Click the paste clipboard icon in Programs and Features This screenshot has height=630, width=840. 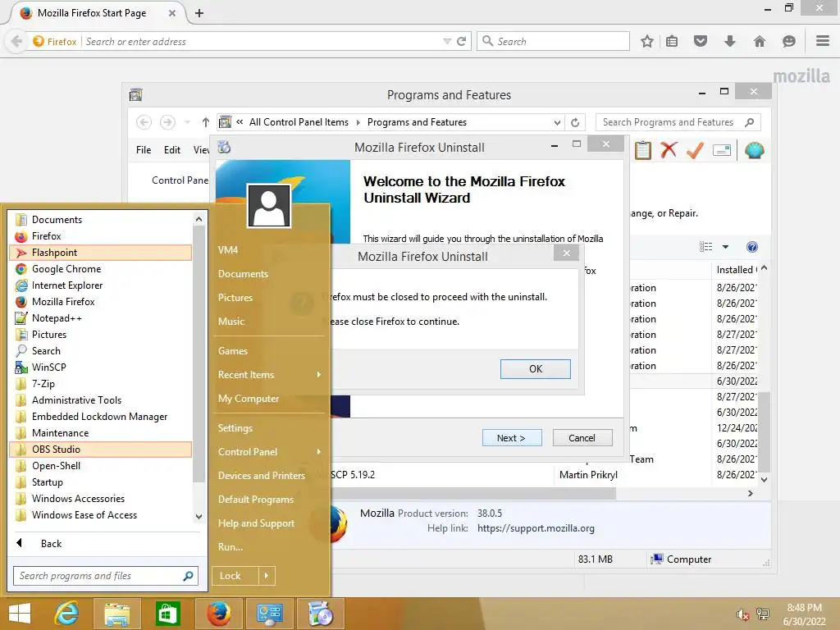pyautogui.click(x=643, y=150)
